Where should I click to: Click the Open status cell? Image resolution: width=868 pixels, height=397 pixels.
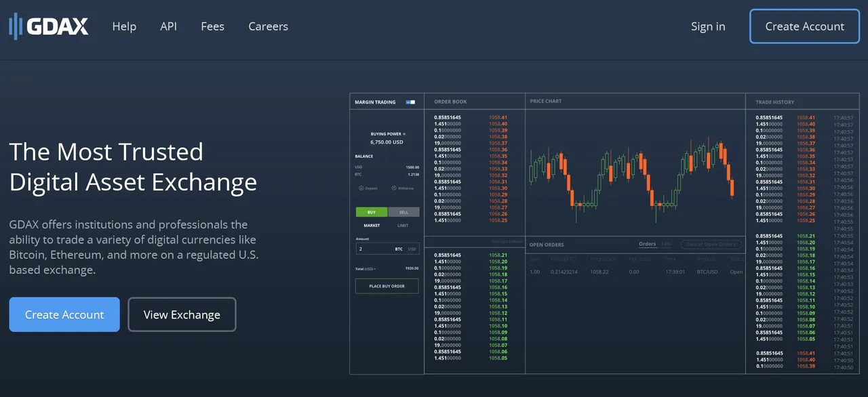point(736,272)
